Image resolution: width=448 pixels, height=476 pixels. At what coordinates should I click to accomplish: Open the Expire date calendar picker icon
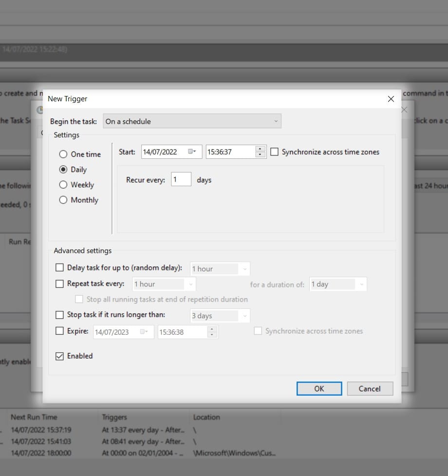(x=144, y=332)
